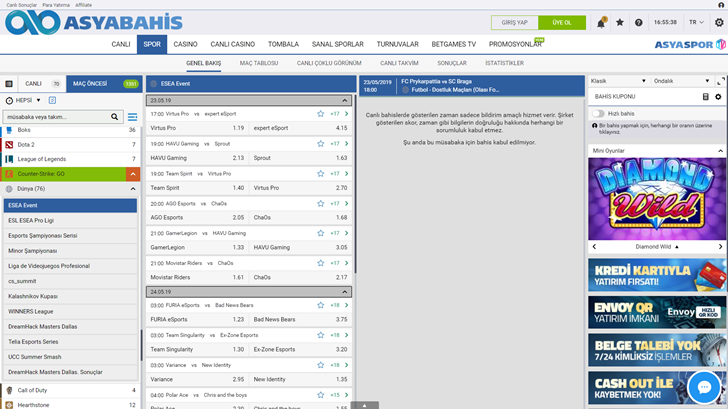Open calendar icon next to HEPSİ
Screen dimensions: 728x409
tap(52, 100)
